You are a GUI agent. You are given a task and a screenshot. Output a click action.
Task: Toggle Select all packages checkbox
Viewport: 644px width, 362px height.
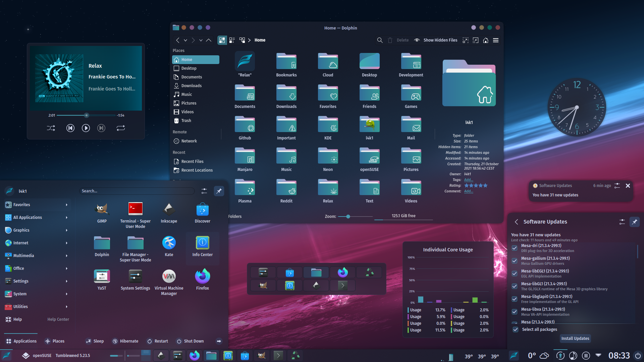[516, 330]
